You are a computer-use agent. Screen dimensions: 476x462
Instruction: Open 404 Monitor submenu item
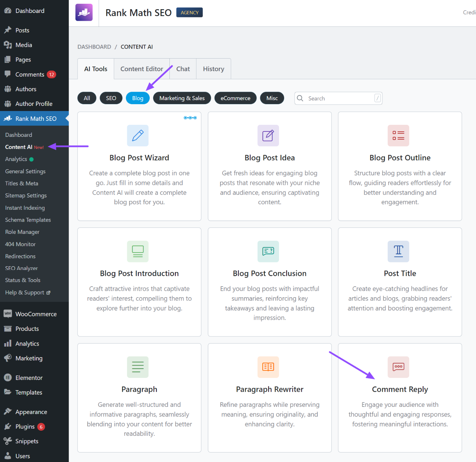20,244
